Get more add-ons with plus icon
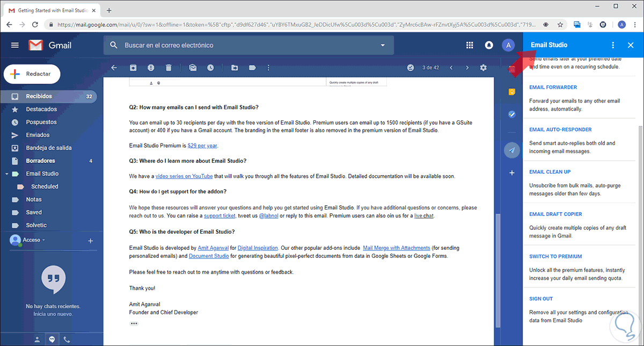Viewport: 644px width, 346px height. (x=512, y=173)
